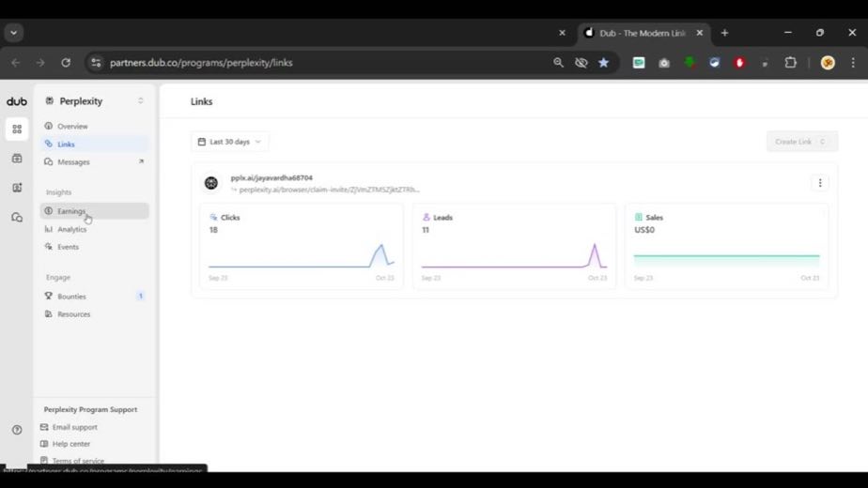Screen dimensions: 868x488
Task: Click the pplx.ai/jayavardha68704 short link
Action: click(x=271, y=177)
